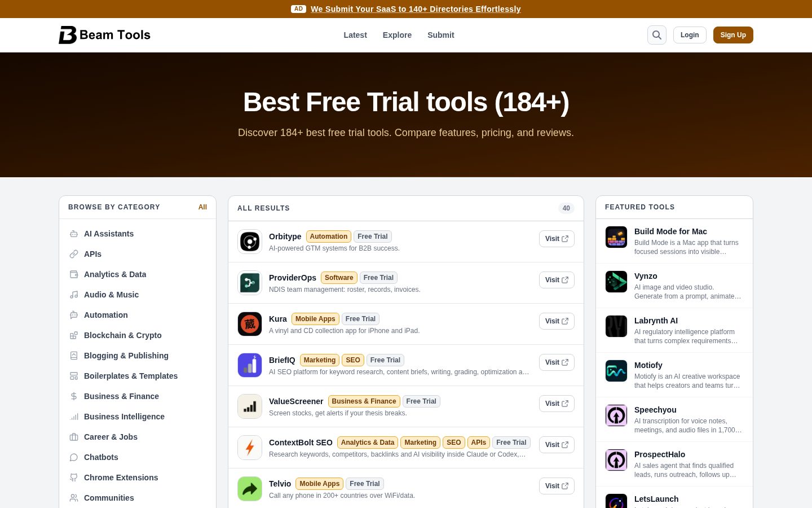The image size is (812, 508).
Task: Select All in Browse by Category
Action: 202,207
